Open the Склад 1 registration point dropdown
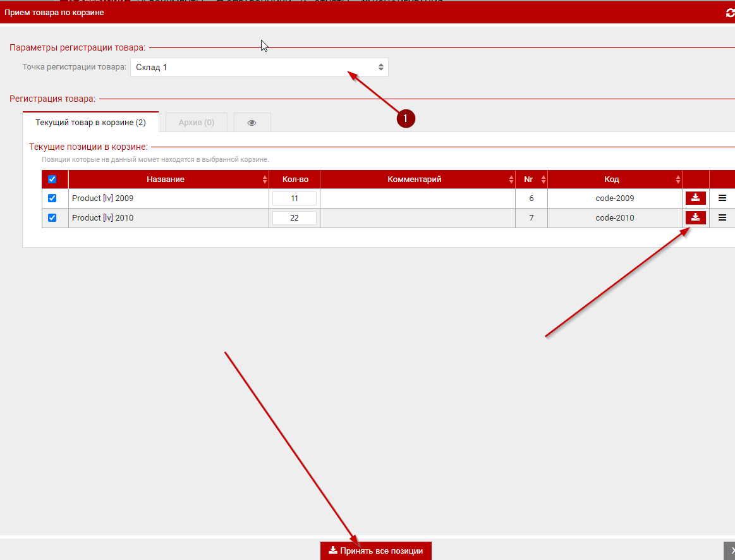 click(259, 67)
